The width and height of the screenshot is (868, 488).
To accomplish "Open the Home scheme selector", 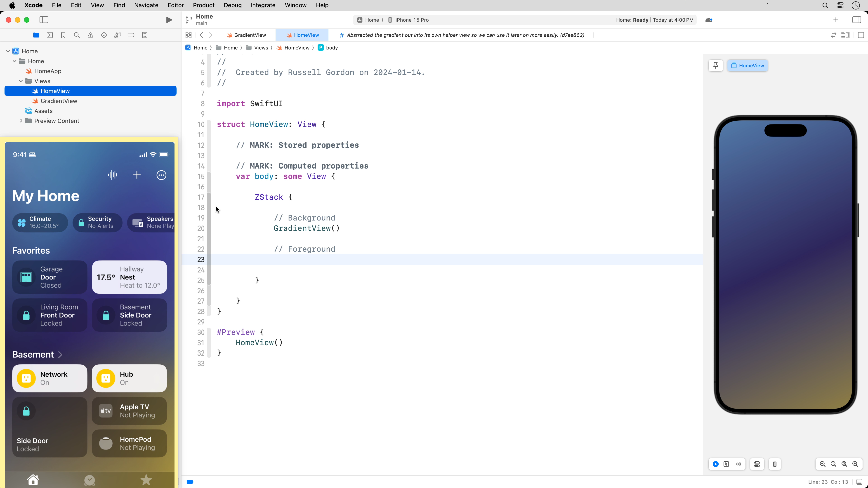I will coord(368,20).
